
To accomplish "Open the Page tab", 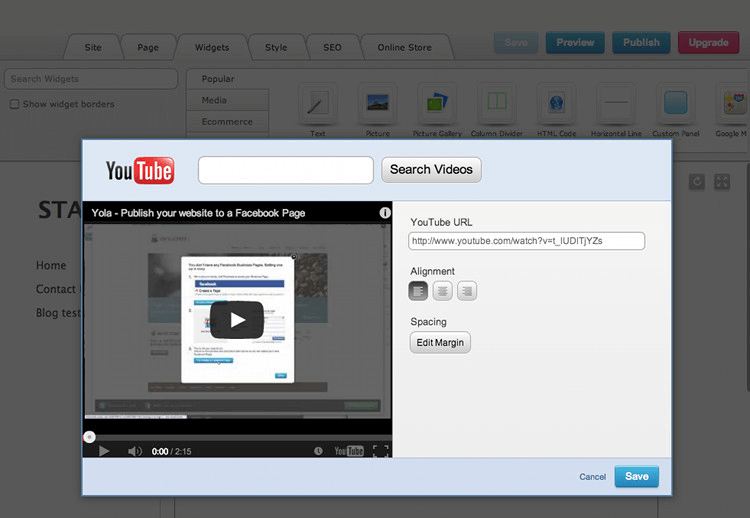I will [x=148, y=47].
